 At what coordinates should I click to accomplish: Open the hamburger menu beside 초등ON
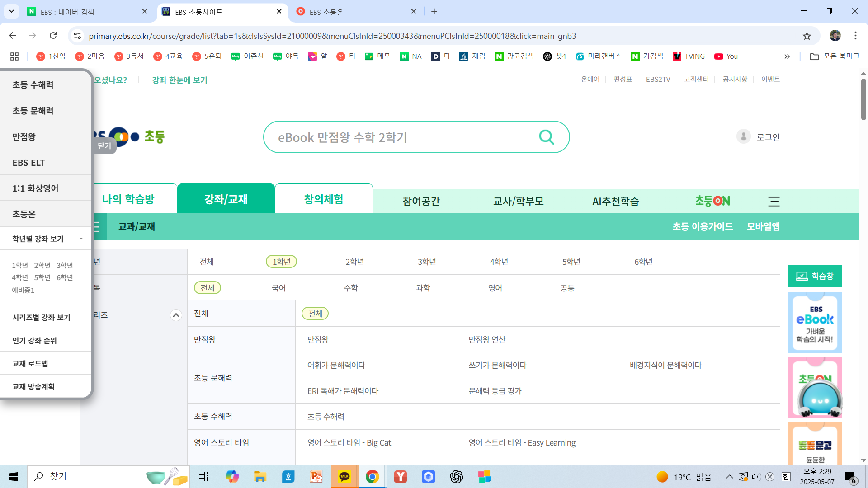pos(774,202)
